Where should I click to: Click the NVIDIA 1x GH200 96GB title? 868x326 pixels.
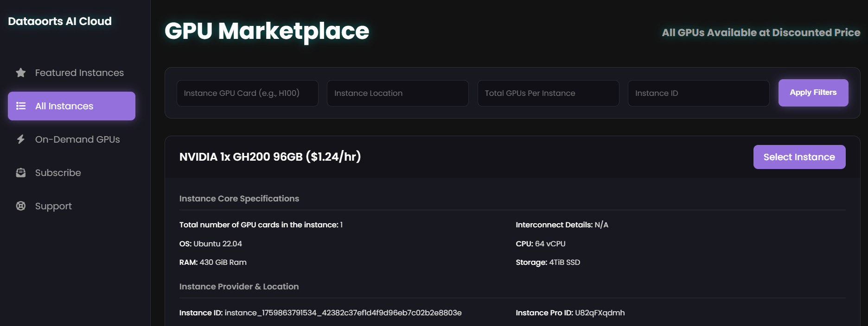click(x=270, y=157)
